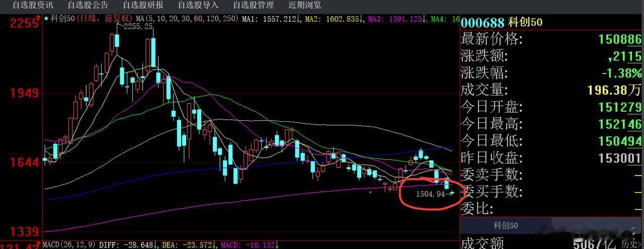Select the 自选股导入 tab
The image size is (644, 249).
click(198, 5)
